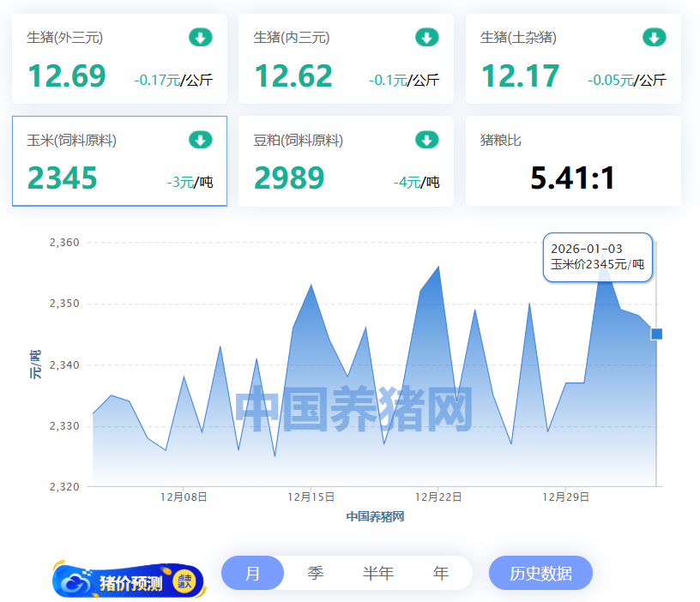Open 历史数据 history data
The width and height of the screenshot is (700, 602).
pos(540,574)
